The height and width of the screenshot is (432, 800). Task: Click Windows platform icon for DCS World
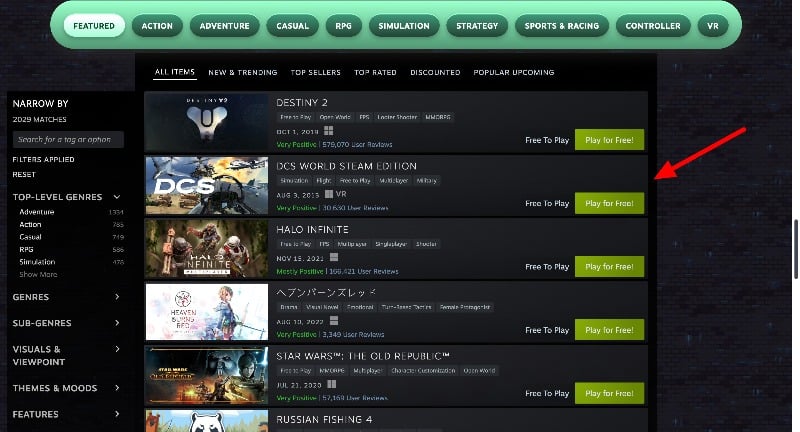point(329,194)
